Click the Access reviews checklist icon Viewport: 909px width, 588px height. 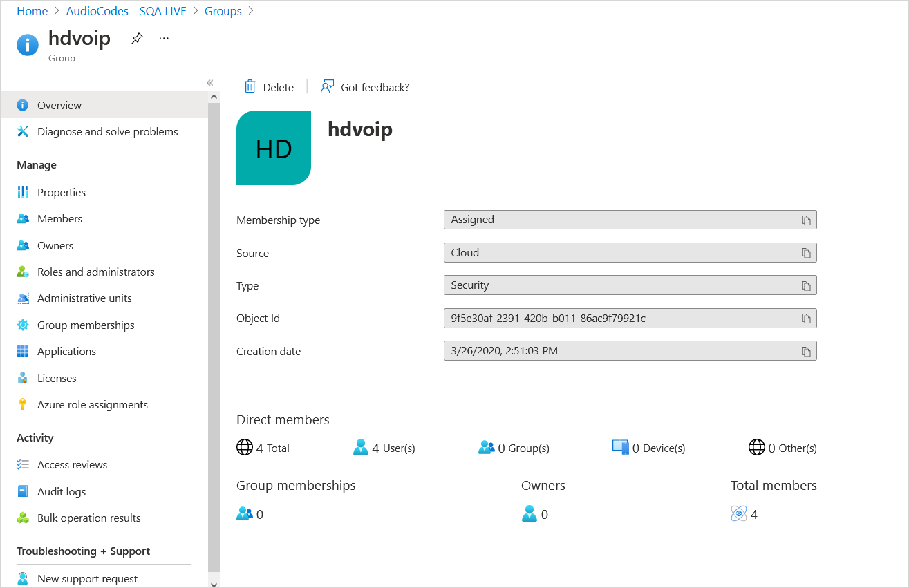coord(23,464)
